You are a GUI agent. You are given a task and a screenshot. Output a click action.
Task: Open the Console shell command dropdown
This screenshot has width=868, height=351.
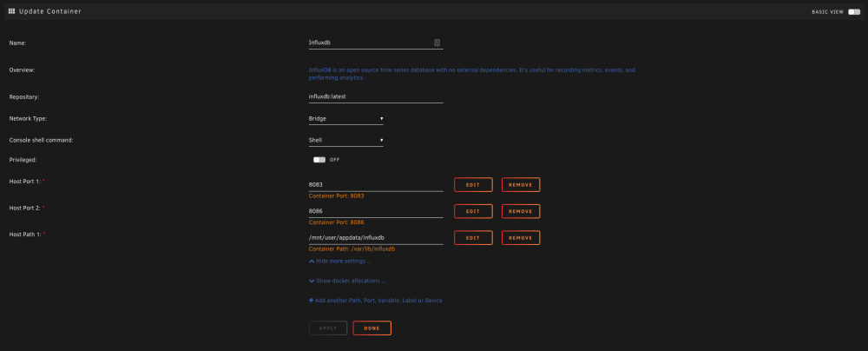point(346,140)
